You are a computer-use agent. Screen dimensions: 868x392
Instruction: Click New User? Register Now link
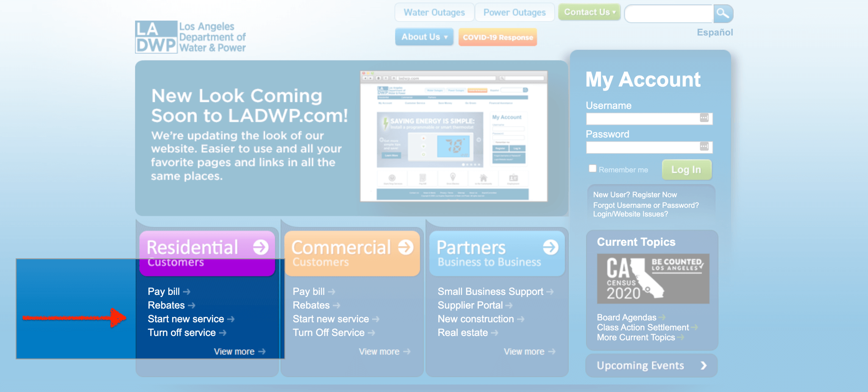[x=635, y=195]
